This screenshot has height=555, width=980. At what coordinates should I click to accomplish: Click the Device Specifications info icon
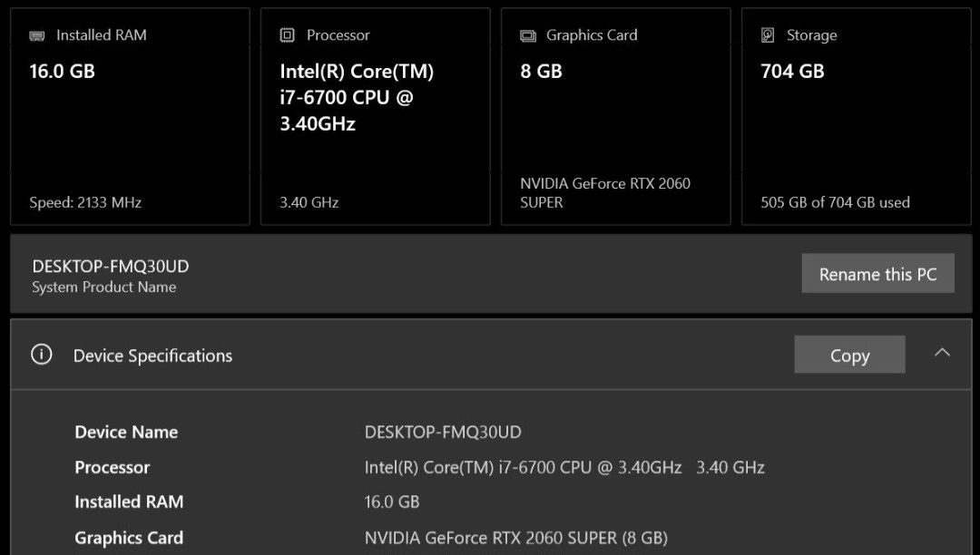click(40, 355)
